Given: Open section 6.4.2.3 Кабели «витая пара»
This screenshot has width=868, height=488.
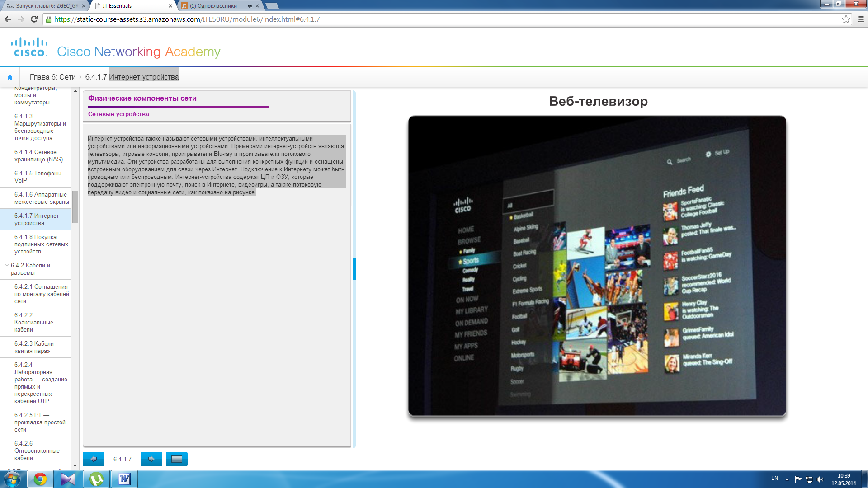Looking at the screenshot, I should pos(36,347).
